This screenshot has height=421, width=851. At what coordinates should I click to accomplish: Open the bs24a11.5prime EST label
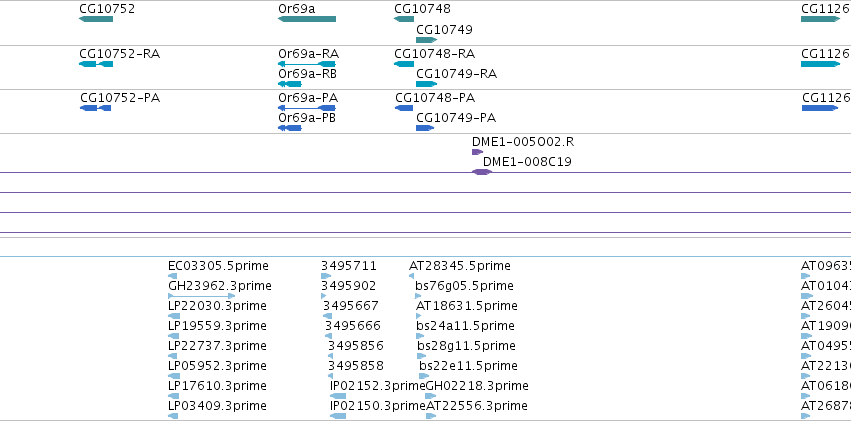click(466, 326)
